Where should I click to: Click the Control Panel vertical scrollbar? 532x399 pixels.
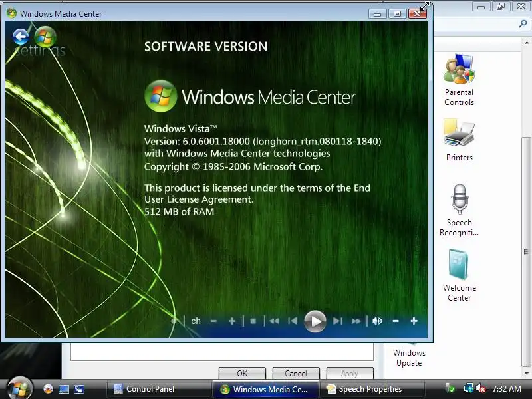526,251
